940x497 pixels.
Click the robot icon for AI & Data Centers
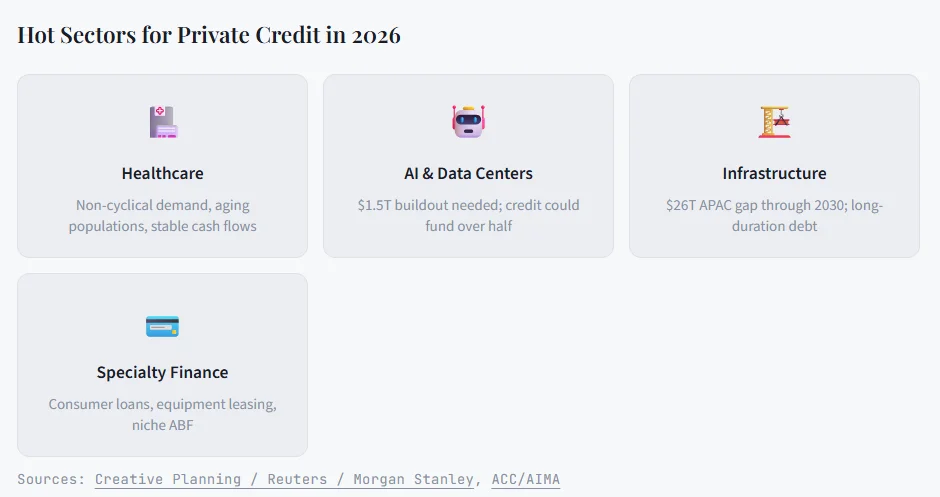click(x=467, y=121)
